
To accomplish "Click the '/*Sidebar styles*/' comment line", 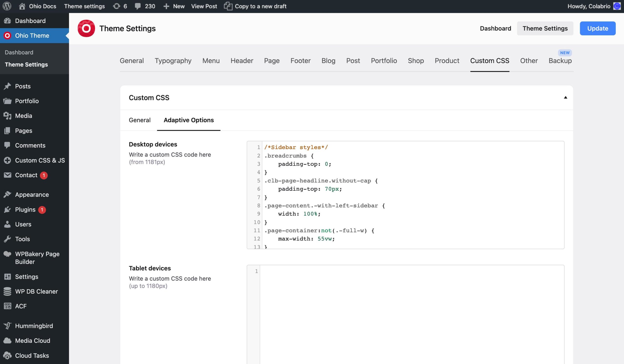I will (x=296, y=147).
